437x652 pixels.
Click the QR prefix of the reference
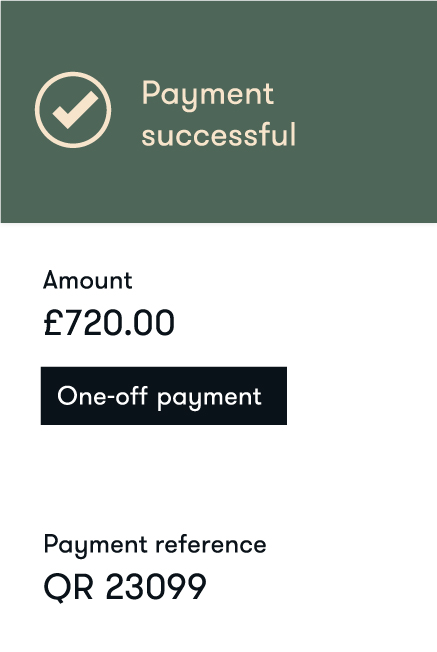[x=68, y=587]
